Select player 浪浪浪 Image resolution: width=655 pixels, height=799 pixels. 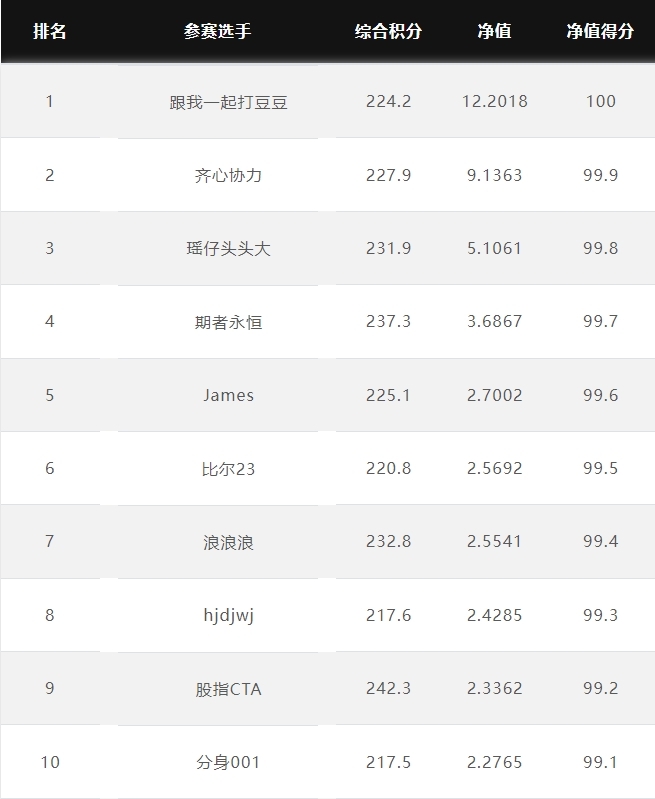pos(228,542)
